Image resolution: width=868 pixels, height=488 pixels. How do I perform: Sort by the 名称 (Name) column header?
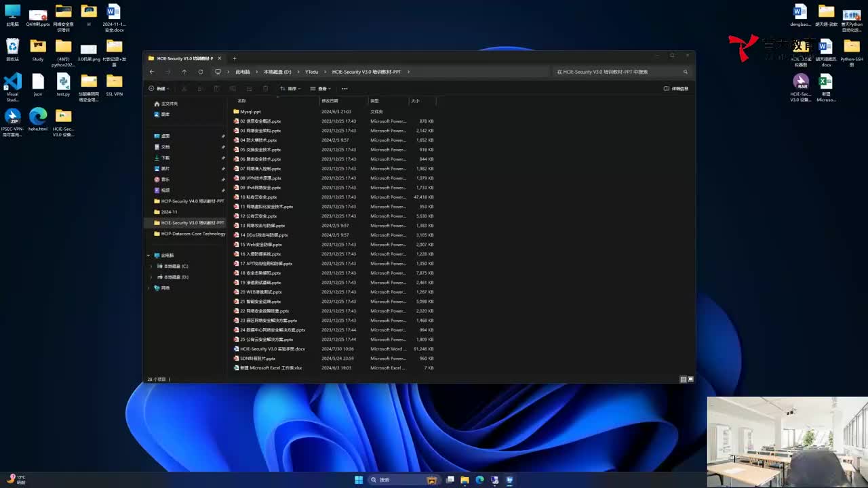click(242, 101)
